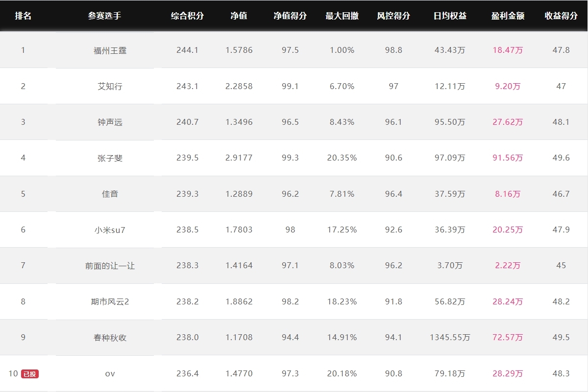
Task: Sort by the 最大回撤 column header
Action: (342, 16)
